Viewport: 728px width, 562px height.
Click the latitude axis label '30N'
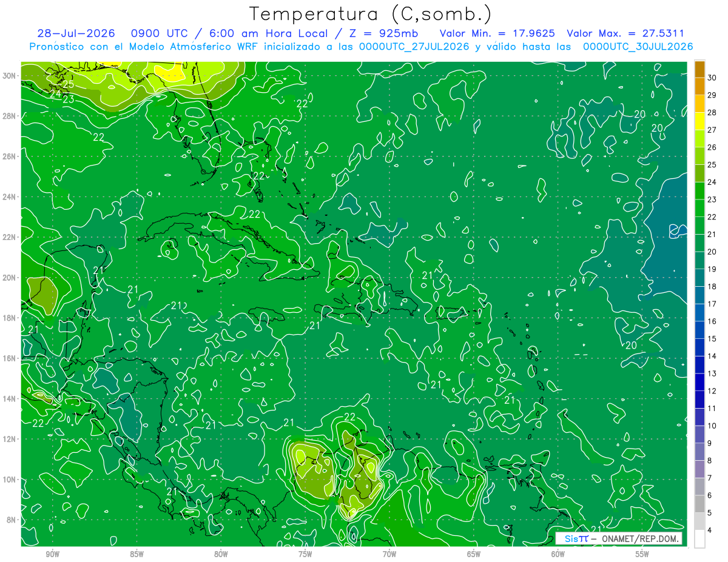[9, 76]
